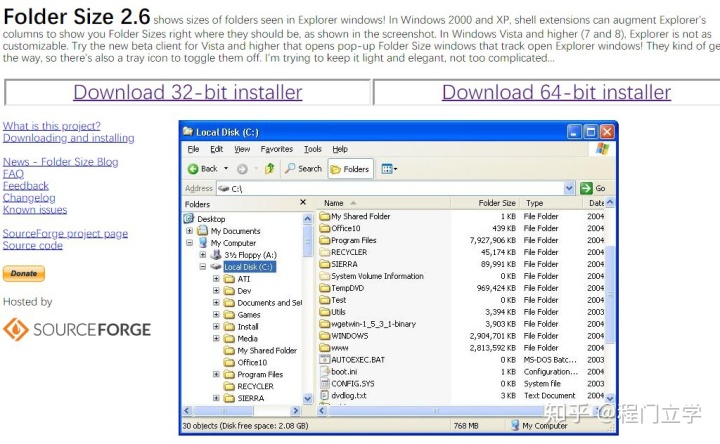
Task: Click the file list vertical scrollbar thumb
Action: pos(610,294)
